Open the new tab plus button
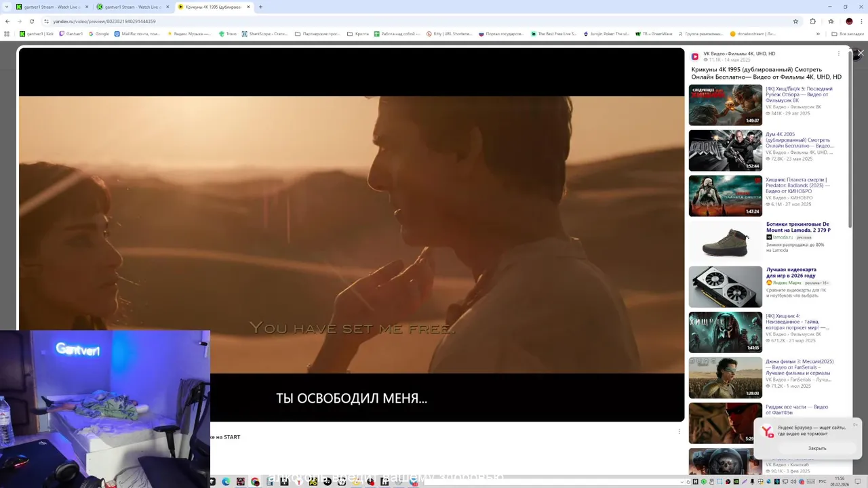Viewport: 868px width, 488px height. pyautogui.click(x=260, y=7)
